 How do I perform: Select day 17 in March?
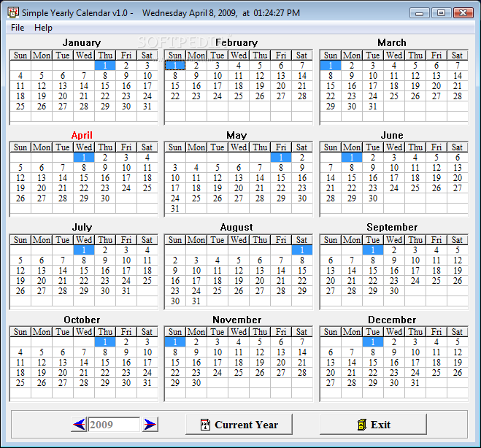(373, 86)
